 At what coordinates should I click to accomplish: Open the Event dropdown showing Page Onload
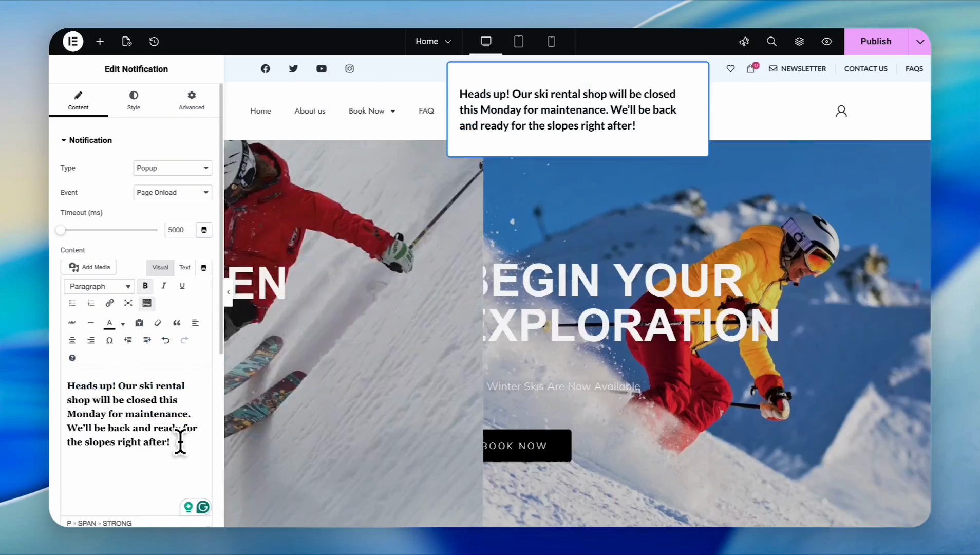[x=173, y=193]
